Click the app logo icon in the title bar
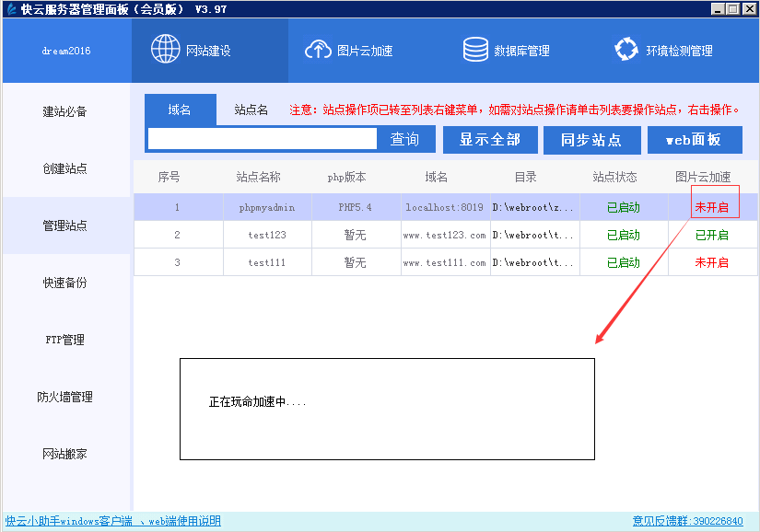The image size is (760, 532). coord(11,8)
